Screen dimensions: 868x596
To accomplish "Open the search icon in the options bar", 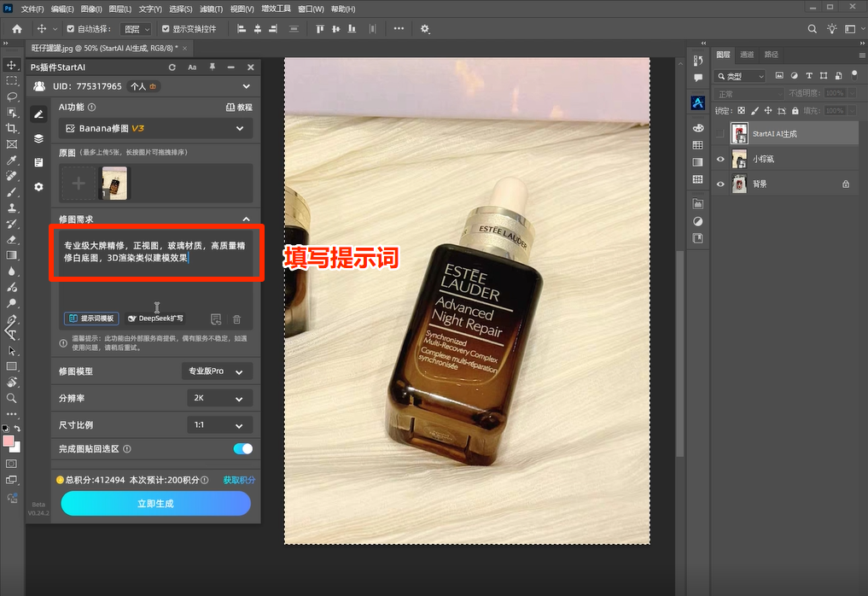I will click(x=812, y=29).
